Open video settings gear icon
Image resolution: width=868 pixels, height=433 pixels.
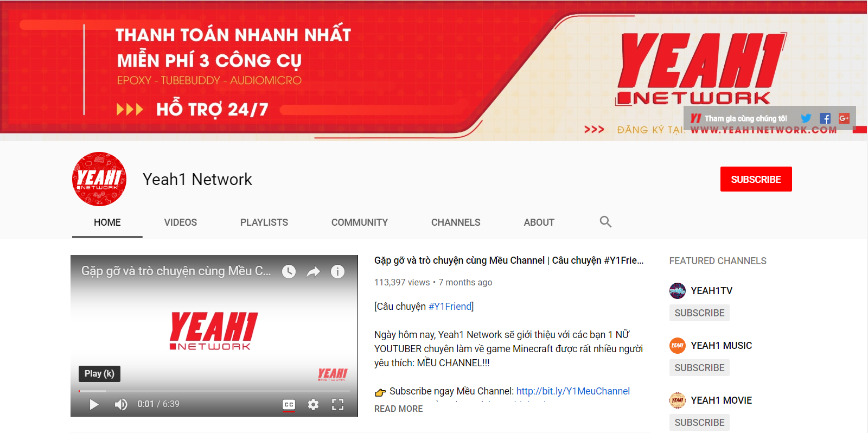pyautogui.click(x=313, y=404)
